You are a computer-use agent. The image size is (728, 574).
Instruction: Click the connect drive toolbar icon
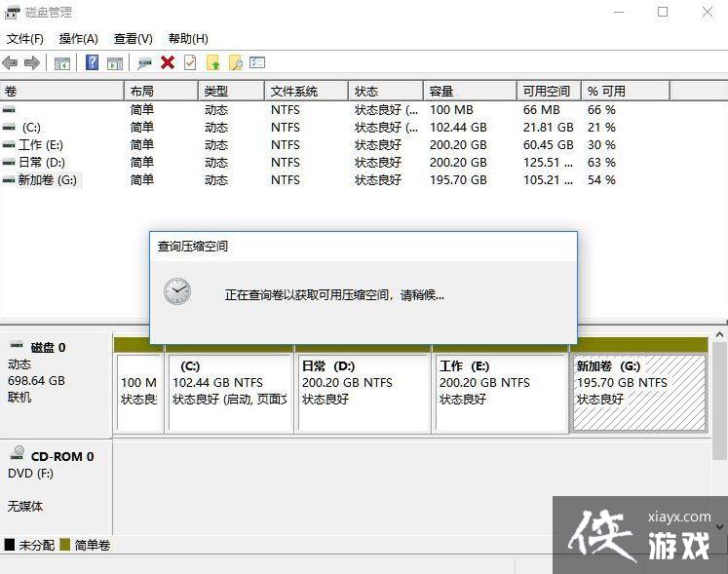(144, 63)
